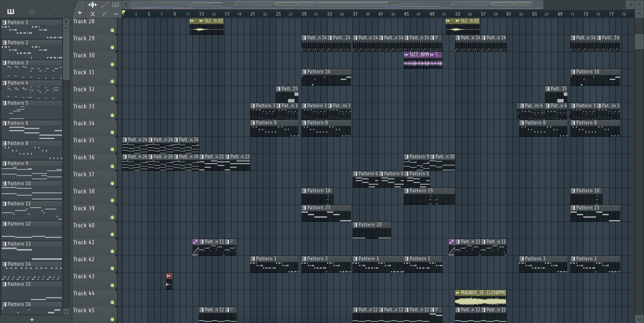Mute Track 30 using its green LED
644x323 pixels.
point(112,64)
